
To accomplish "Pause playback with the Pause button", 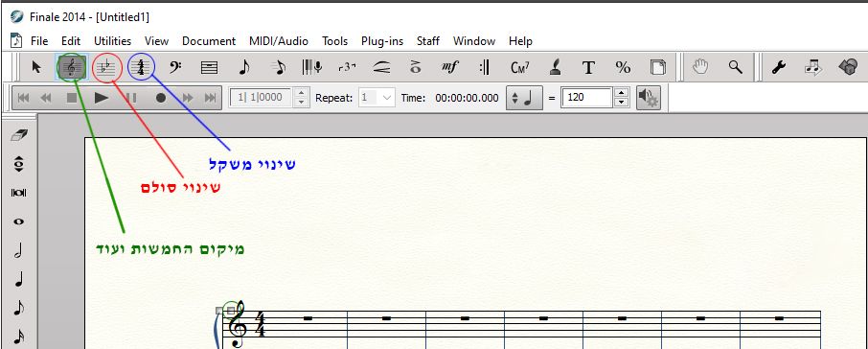I will pyautogui.click(x=130, y=98).
